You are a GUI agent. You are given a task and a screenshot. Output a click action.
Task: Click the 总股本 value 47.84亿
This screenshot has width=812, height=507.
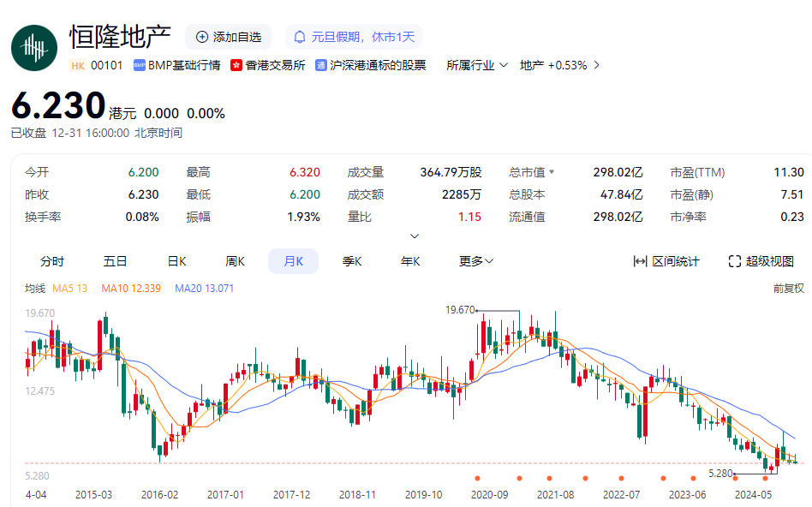[x=622, y=194]
